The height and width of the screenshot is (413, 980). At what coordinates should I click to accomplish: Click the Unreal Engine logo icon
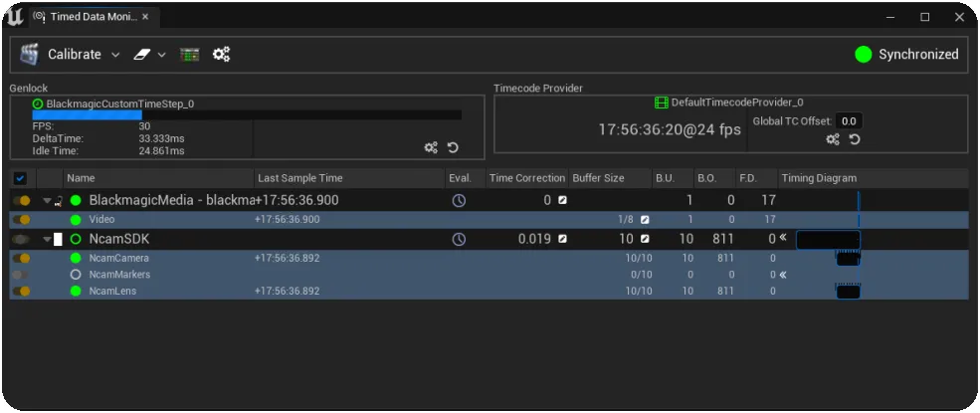[x=15, y=17]
